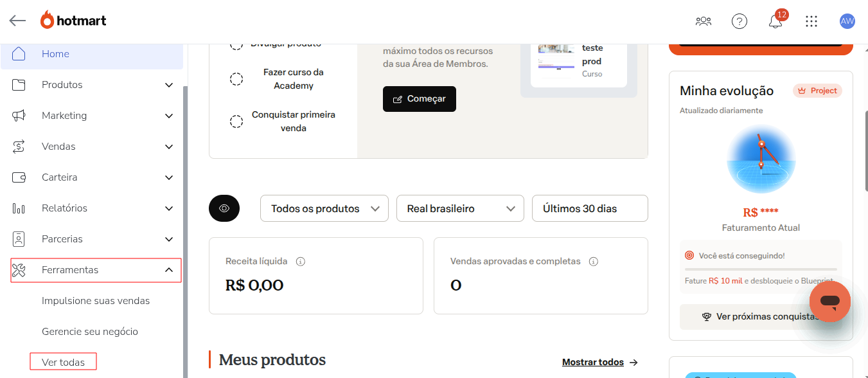Click info icon beside Receita líquida

pyautogui.click(x=300, y=262)
